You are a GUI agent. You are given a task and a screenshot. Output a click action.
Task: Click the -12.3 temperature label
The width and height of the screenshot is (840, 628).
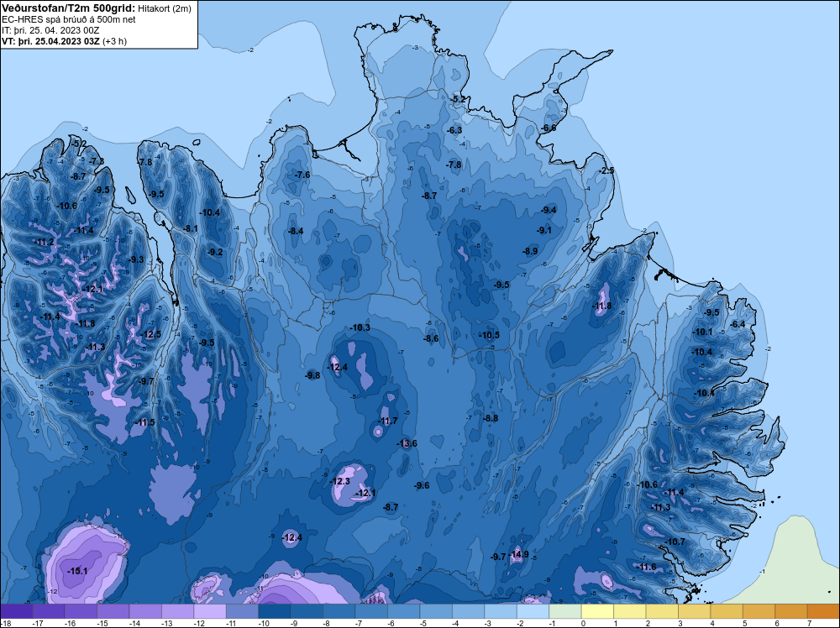click(x=339, y=481)
